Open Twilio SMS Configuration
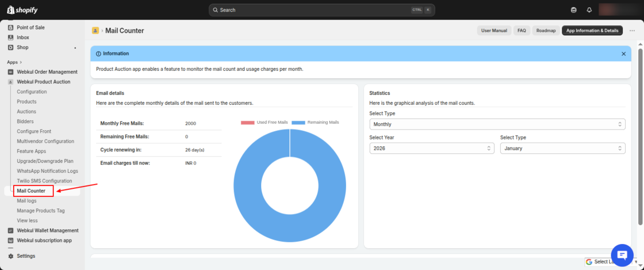Screen dimensions: 644x270 (x=44, y=181)
